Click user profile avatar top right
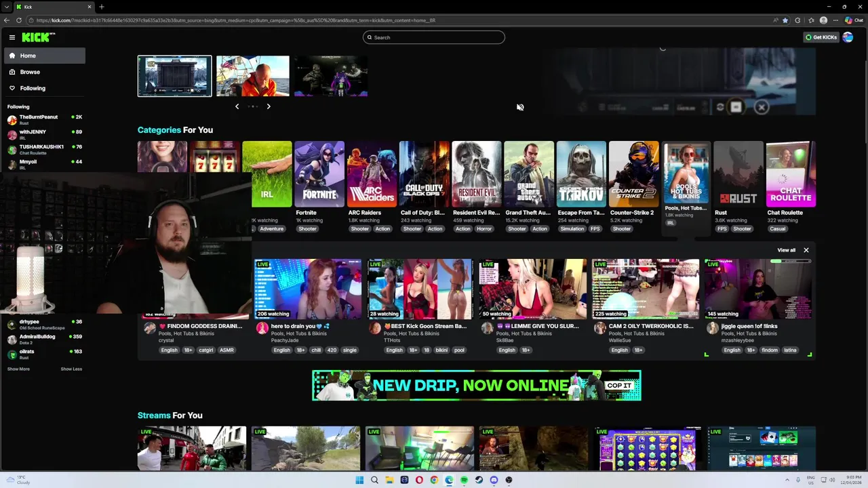 coord(848,37)
